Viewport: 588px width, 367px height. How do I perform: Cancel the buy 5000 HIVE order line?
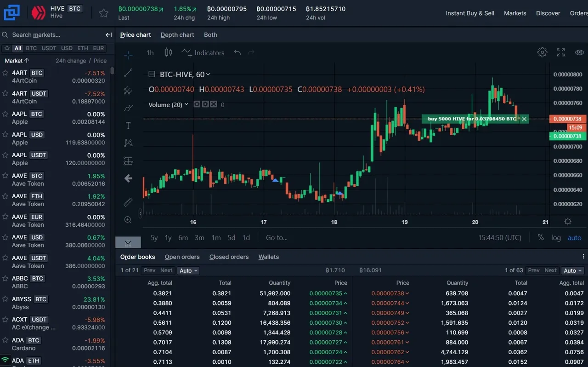524,119
